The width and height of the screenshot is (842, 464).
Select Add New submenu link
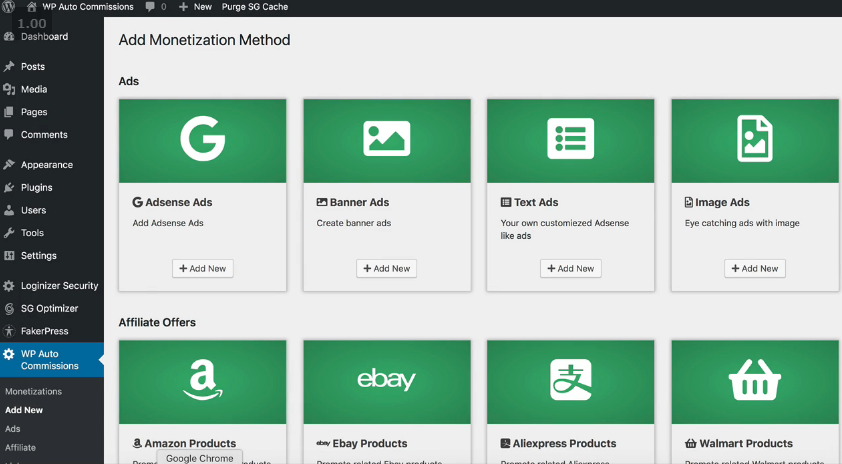[24, 410]
